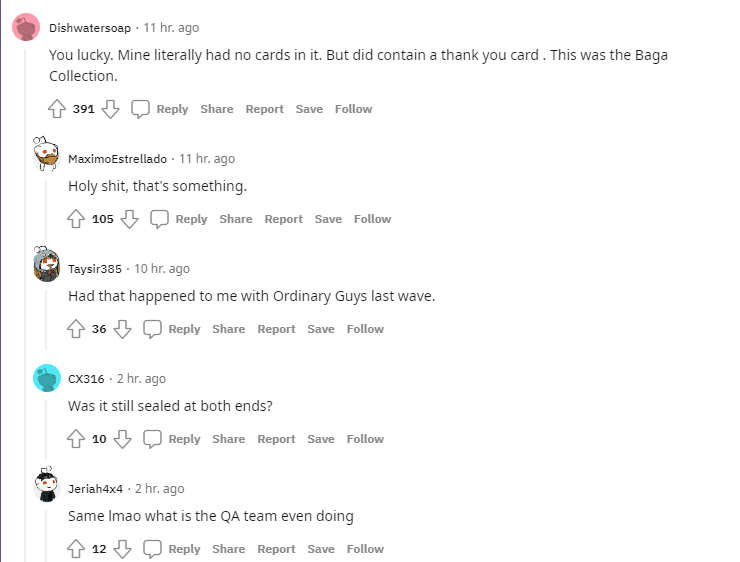Downvote Taysir385's comment
This screenshot has height=562, width=740.
tap(123, 329)
